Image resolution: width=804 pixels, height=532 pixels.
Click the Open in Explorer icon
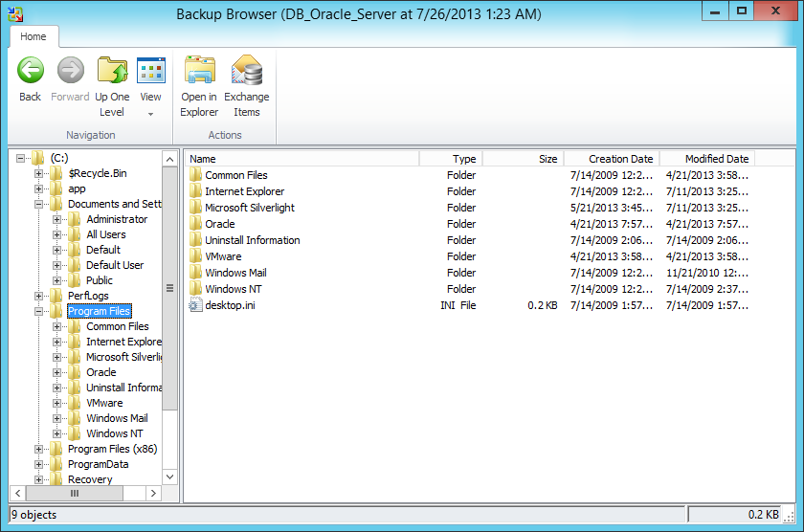coord(199,70)
